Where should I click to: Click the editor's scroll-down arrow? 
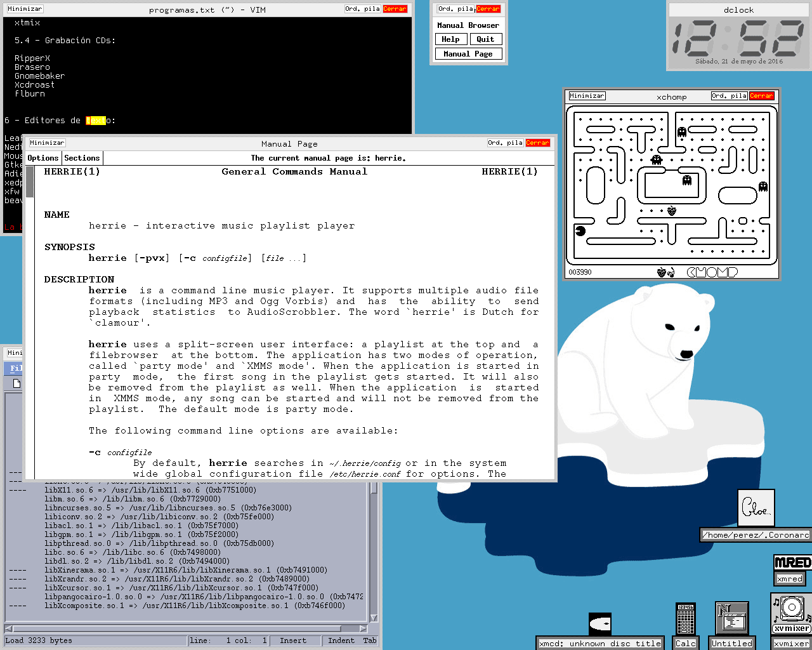(374, 619)
